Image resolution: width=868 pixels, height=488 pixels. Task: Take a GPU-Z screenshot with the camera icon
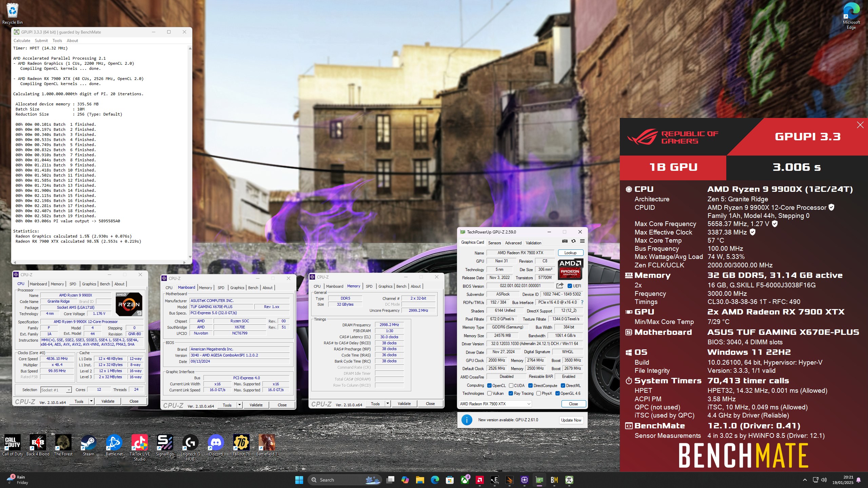click(x=565, y=241)
